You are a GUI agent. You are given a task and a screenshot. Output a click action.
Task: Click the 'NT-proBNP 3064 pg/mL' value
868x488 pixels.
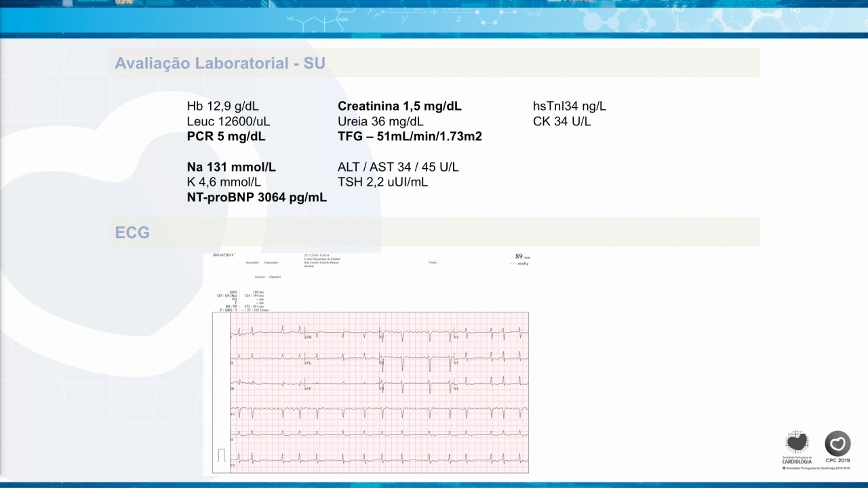257,198
